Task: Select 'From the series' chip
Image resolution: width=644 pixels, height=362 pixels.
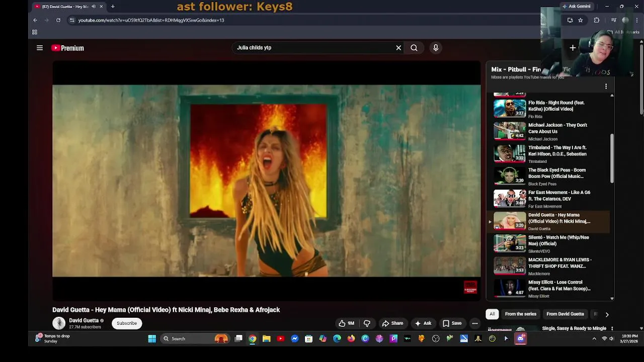Action: (521, 314)
